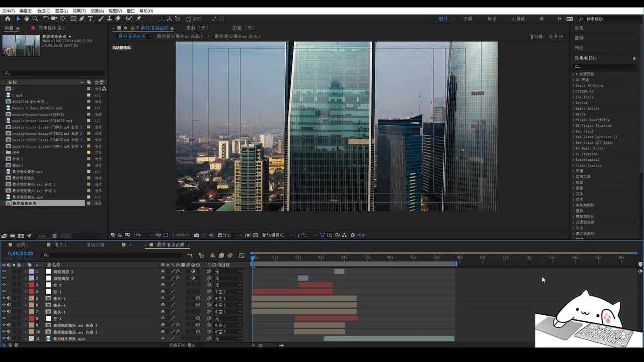Mute audio of layer 11 最后镜头替换.mp4
Screen dimensions: 644x362
(x=9, y=338)
